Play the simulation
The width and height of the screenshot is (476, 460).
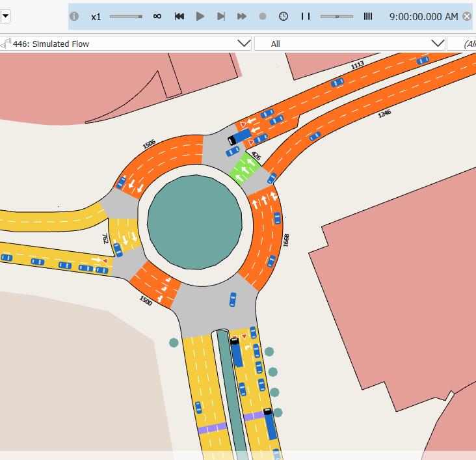[x=200, y=16]
